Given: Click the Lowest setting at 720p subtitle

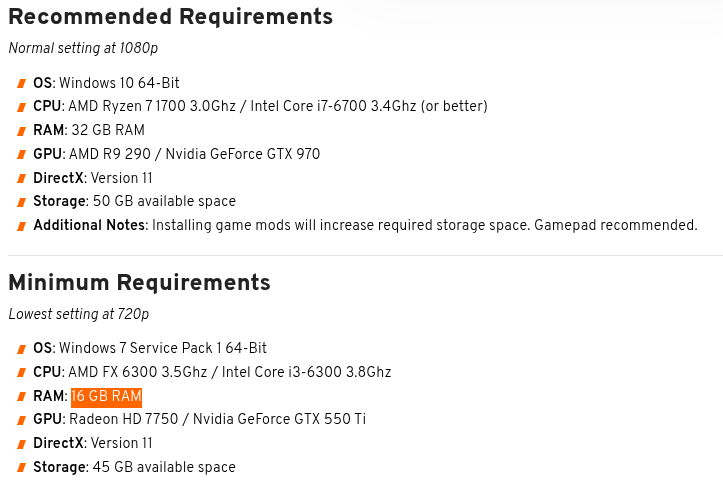Looking at the screenshot, I should (79, 314).
